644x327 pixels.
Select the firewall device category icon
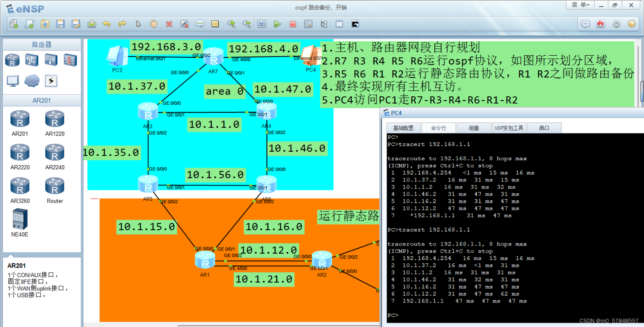click(70, 60)
